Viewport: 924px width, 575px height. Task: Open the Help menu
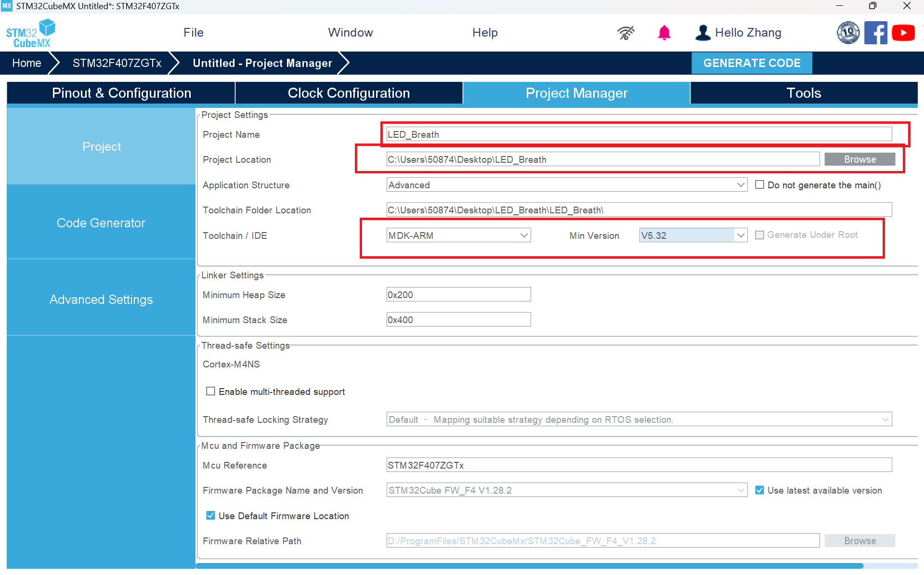click(485, 33)
